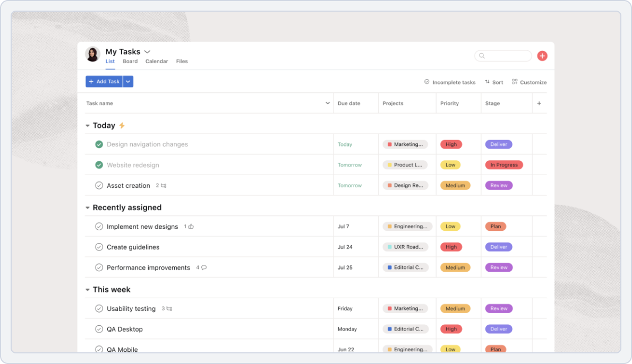Screen dimensions: 632x364
Task: Click the Add Task button
Action: click(104, 81)
